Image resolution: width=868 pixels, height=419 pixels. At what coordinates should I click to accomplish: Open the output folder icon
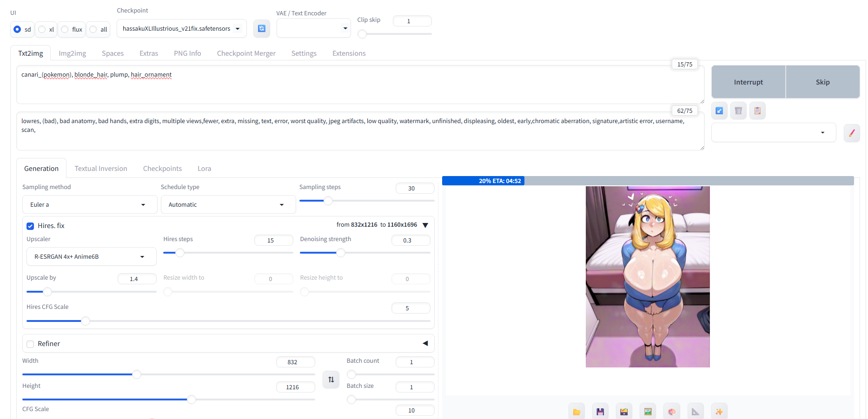(x=576, y=412)
